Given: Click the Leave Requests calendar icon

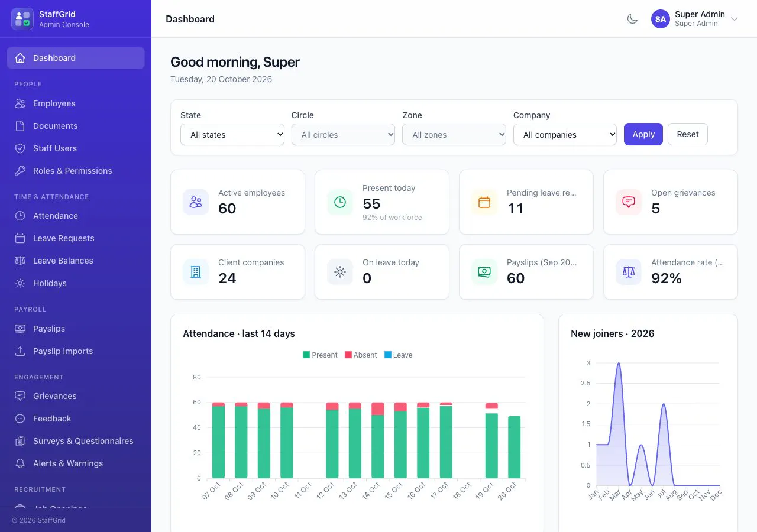Looking at the screenshot, I should click(x=20, y=238).
